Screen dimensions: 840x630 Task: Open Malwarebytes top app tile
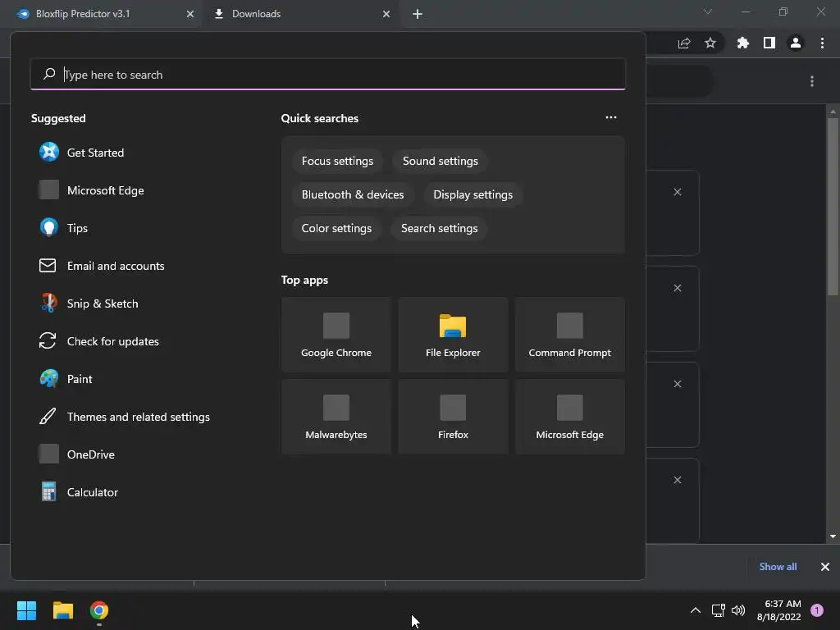point(336,417)
